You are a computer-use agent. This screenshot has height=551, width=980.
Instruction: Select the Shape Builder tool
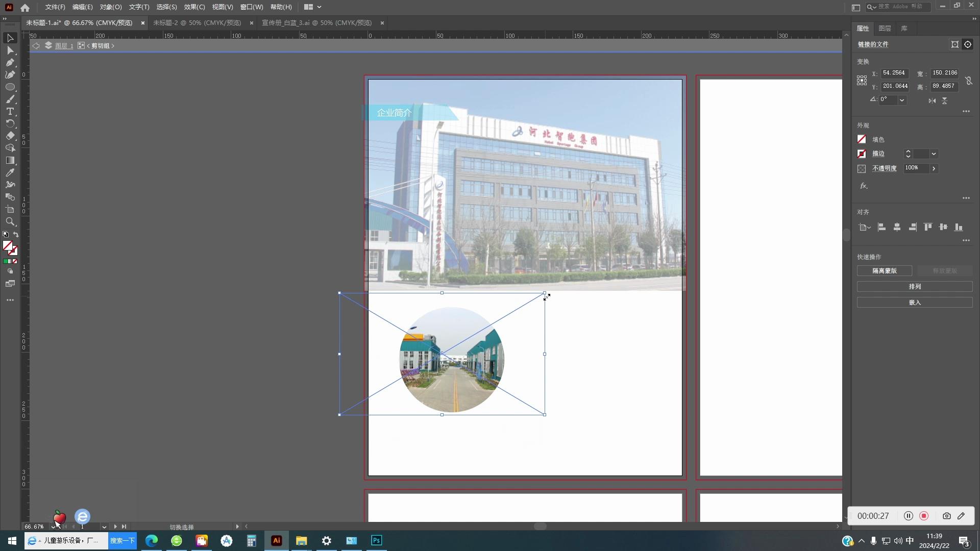click(x=10, y=148)
